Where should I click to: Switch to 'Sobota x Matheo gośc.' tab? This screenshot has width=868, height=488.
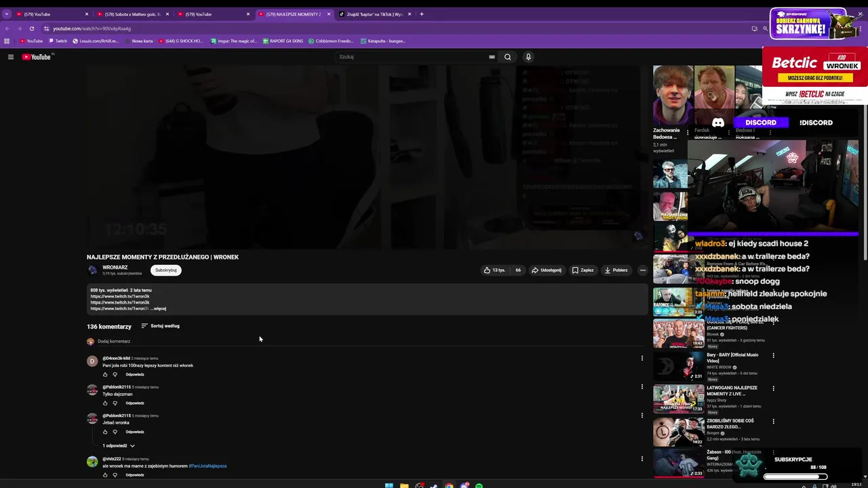coord(132,14)
